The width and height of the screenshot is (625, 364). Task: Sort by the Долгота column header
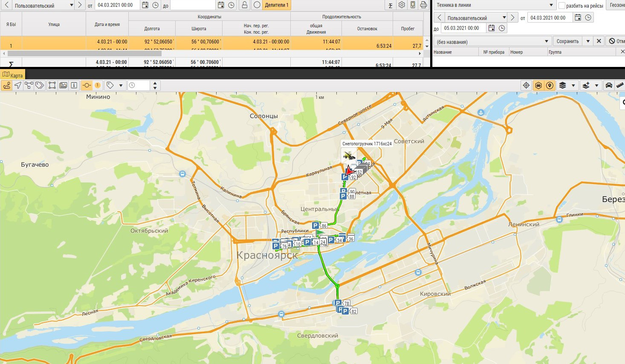pos(152,29)
